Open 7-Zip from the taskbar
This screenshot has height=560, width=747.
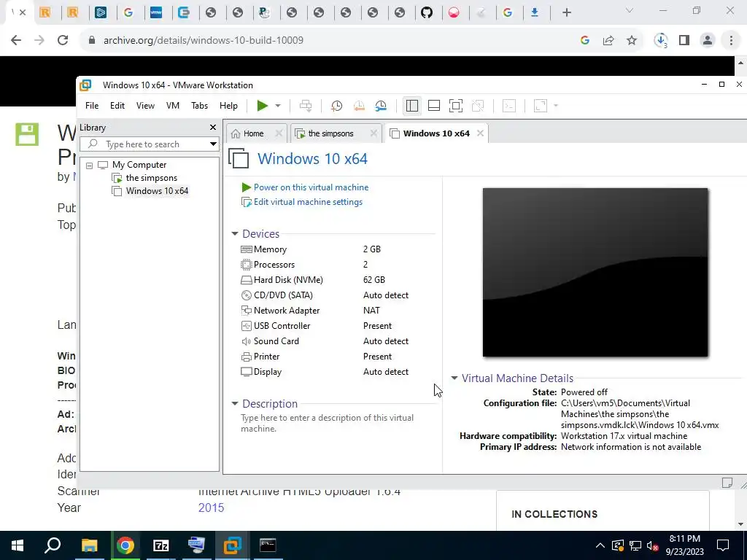(x=161, y=545)
